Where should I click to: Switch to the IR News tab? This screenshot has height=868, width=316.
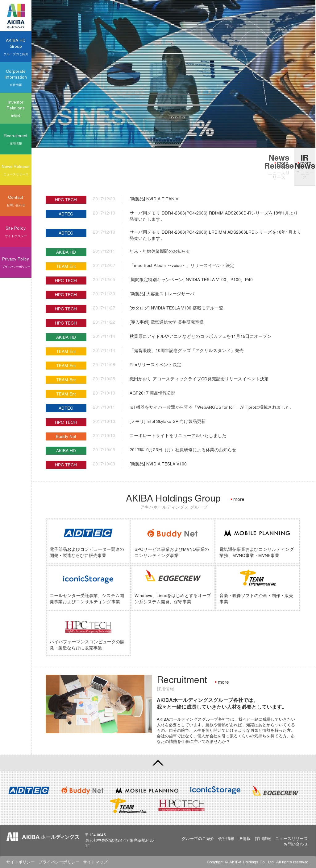point(305,167)
